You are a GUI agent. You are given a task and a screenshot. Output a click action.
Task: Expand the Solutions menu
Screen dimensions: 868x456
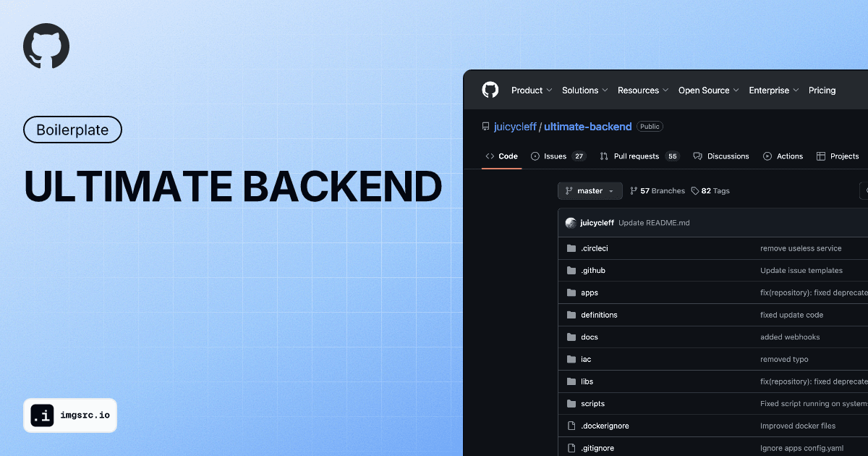(x=584, y=90)
